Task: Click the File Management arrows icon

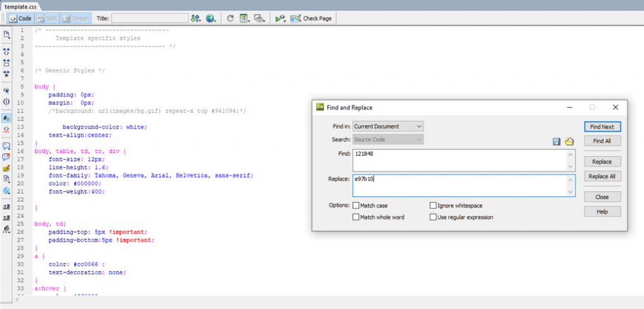Action: click(x=195, y=18)
